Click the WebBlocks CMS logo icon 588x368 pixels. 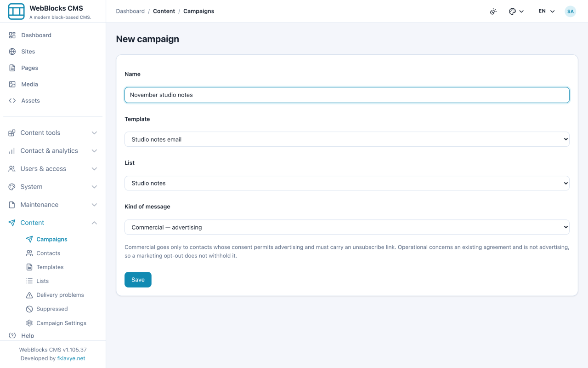point(16,11)
